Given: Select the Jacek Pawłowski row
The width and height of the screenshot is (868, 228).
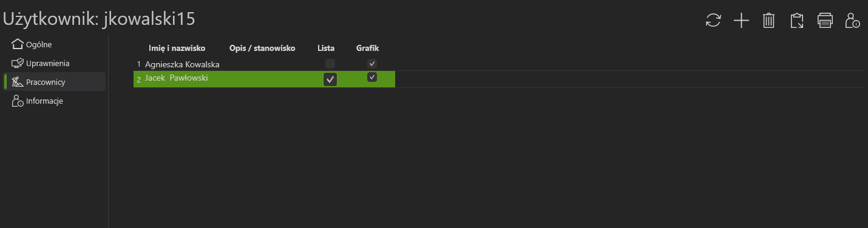Looking at the screenshot, I should [x=264, y=79].
